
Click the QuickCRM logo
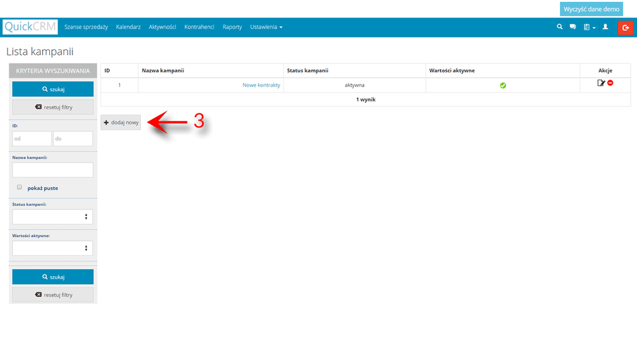(x=30, y=27)
